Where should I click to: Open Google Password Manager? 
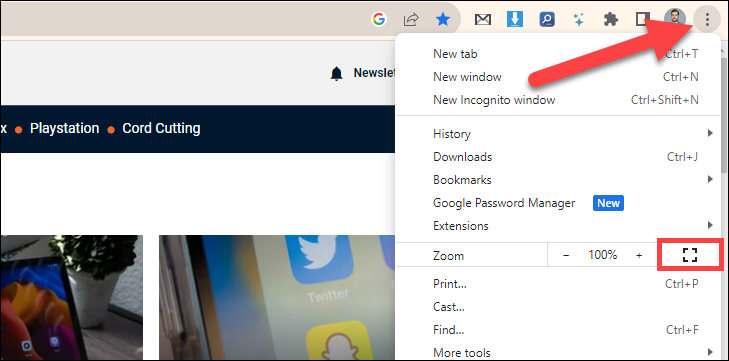pyautogui.click(x=558, y=203)
